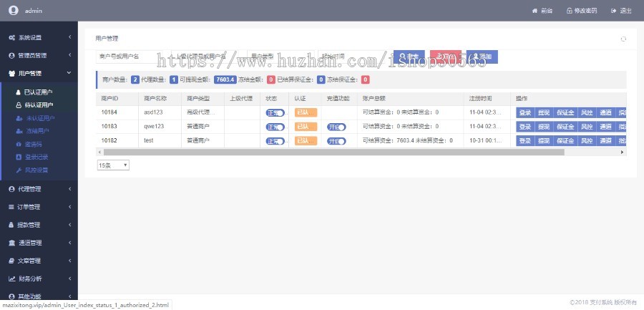Click 提现 button for test row
The width and height of the screenshot is (644, 310).
click(543, 141)
